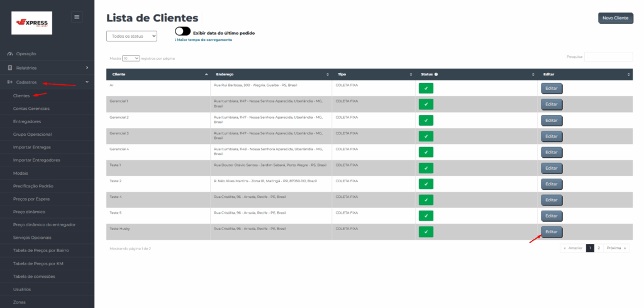Expand the Relatórios submenu chevron
Image resolution: width=644 pixels, height=308 pixels.
[x=87, y=68]
